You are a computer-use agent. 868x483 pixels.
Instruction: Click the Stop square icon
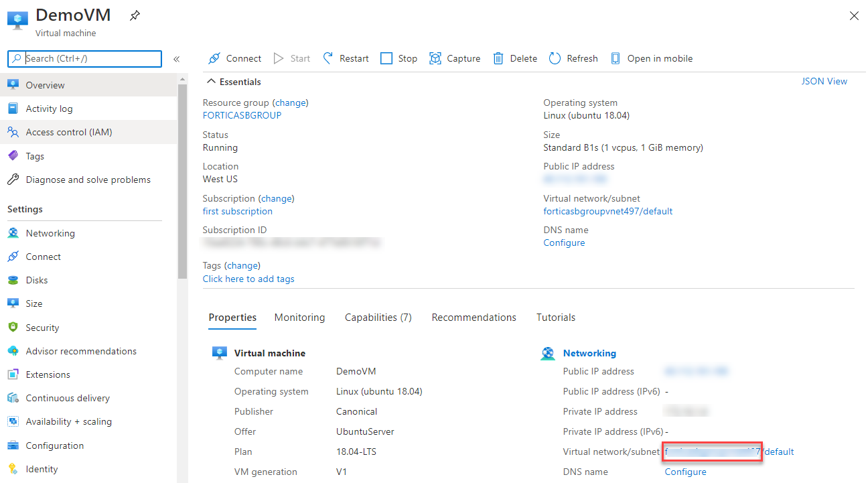[386, 58]
